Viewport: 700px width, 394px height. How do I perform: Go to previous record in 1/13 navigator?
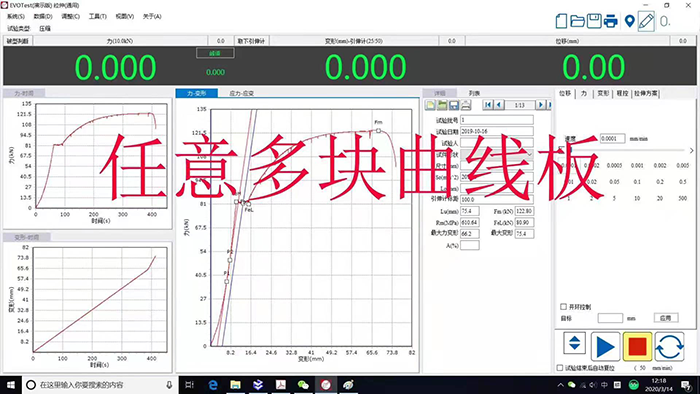[499, 105]
